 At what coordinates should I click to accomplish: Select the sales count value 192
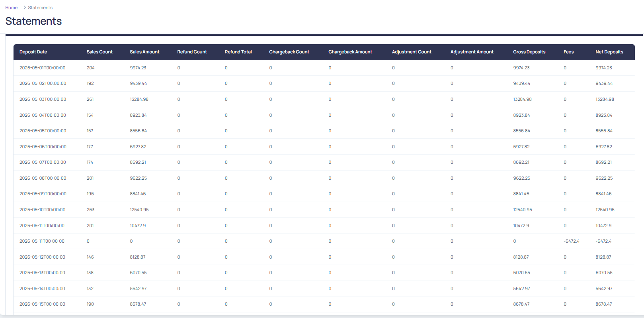pos(90,83)
